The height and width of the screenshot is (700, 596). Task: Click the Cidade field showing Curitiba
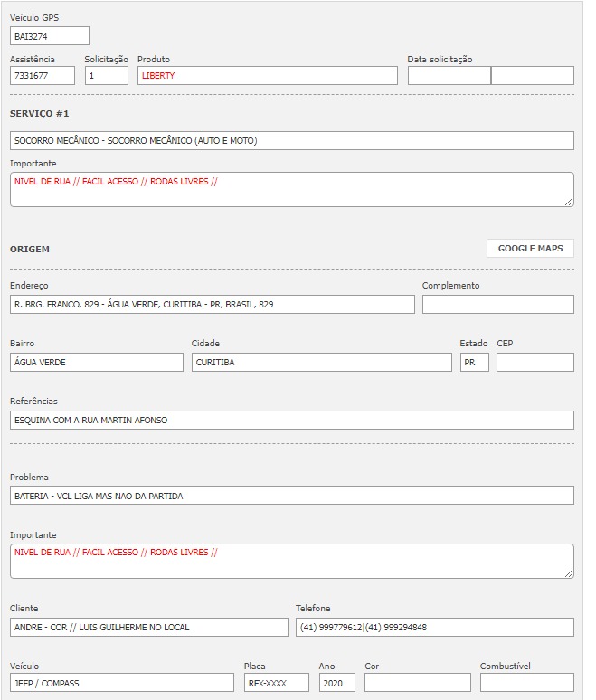tap(321, 363)
